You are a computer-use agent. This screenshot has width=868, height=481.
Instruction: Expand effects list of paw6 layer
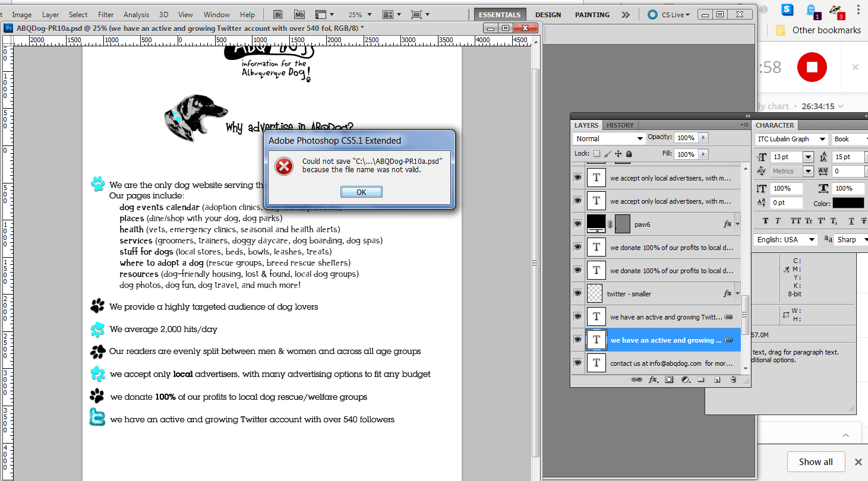[737, 224]
